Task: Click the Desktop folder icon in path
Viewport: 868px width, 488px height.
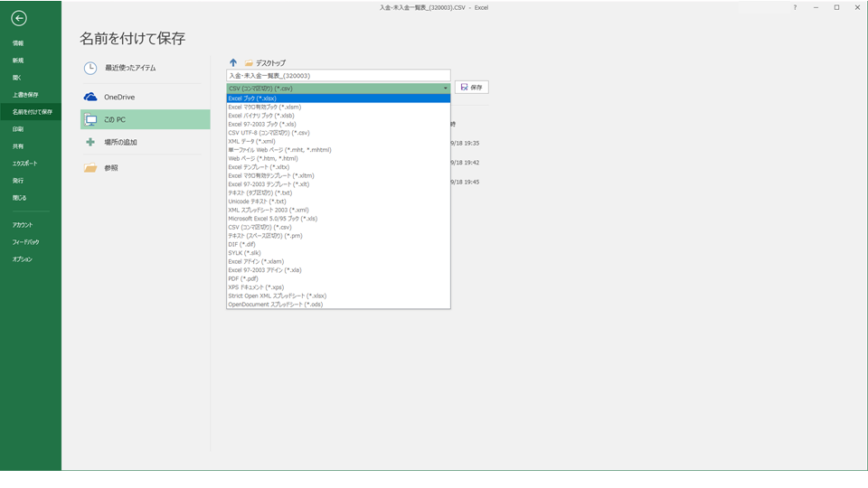Action: (249, 63)
